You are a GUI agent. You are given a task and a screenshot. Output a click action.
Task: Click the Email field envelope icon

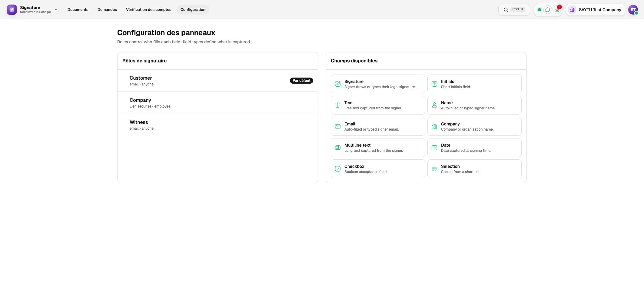click(x=338, y=126)
